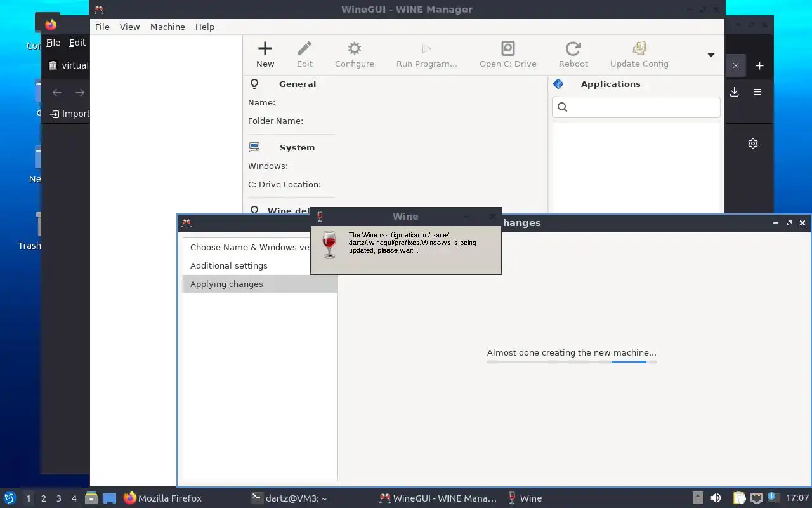Open file manager taskbar launcher
This screenshot has width=812, height=508.
91,498
